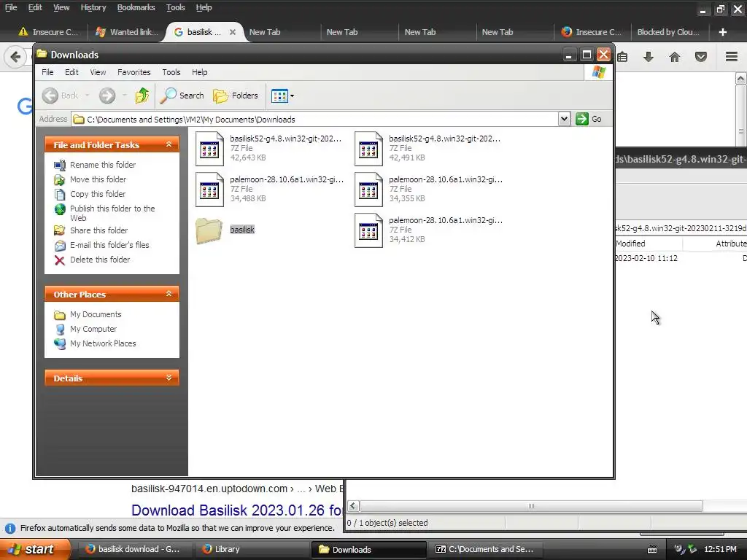Open the Help menu in Downloads window
747x560 pixels.
coord(200,72)
